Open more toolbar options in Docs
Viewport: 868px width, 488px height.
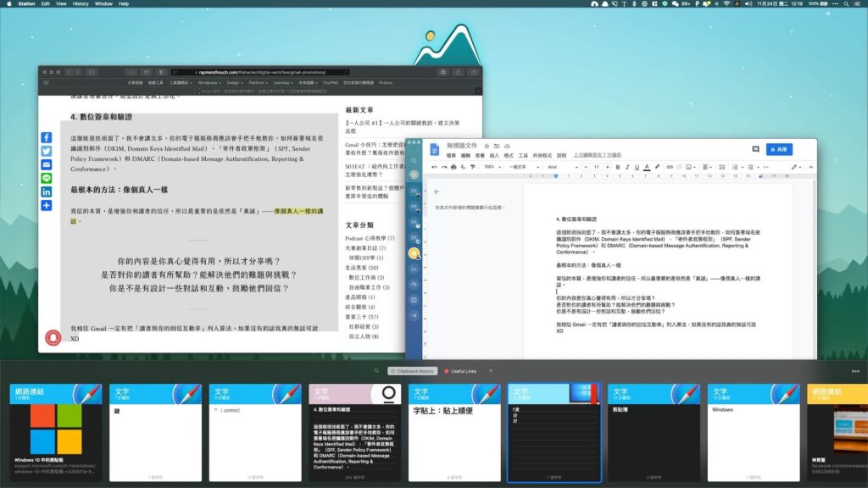click(x=766, y=167)
